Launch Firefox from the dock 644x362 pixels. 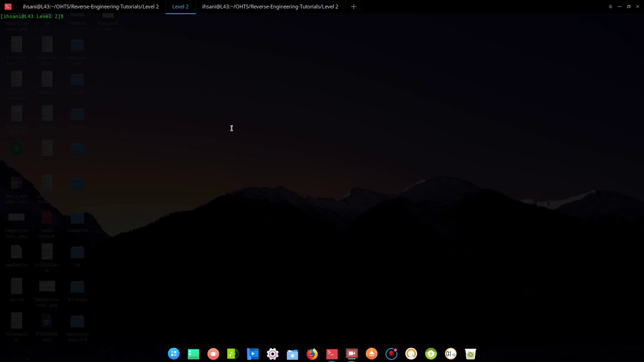pyautogui.click(x=312, y=354)
